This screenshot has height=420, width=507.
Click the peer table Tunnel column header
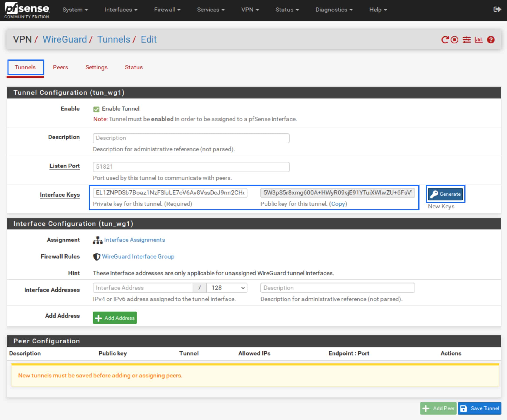(189, 353)
